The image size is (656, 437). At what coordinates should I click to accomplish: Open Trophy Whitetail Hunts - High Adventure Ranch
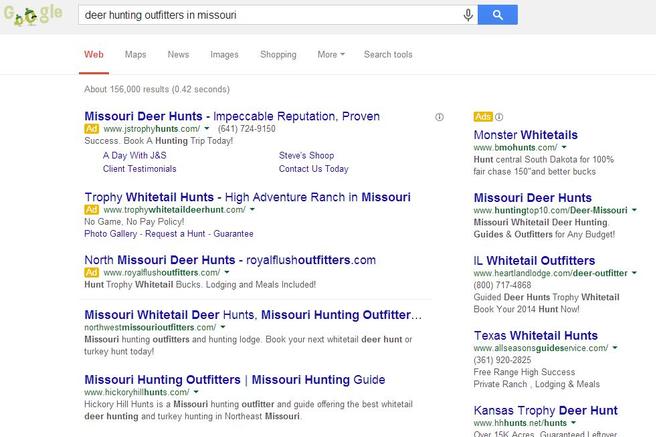coord(248,197)
